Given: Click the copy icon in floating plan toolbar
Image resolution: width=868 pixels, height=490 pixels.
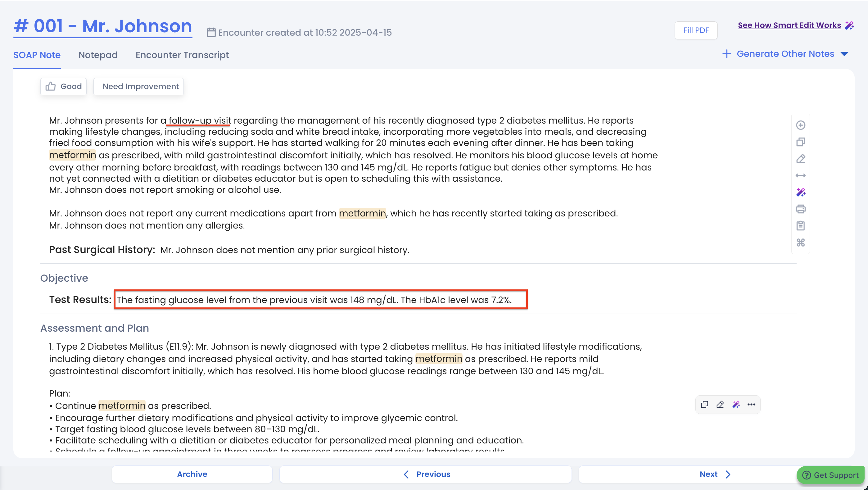Looking at the screenshot, I should pyautogui.click(x=704, y=404).
